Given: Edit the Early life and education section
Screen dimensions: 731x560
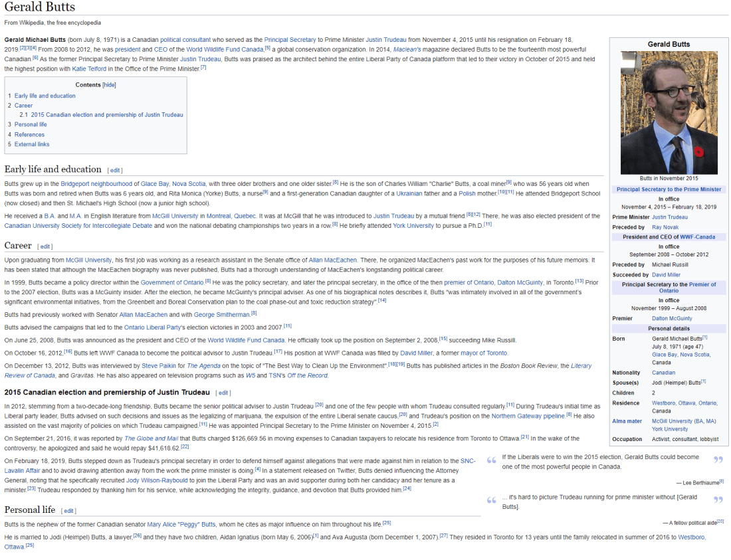Looking at the screenshot, I should point(115,171).
